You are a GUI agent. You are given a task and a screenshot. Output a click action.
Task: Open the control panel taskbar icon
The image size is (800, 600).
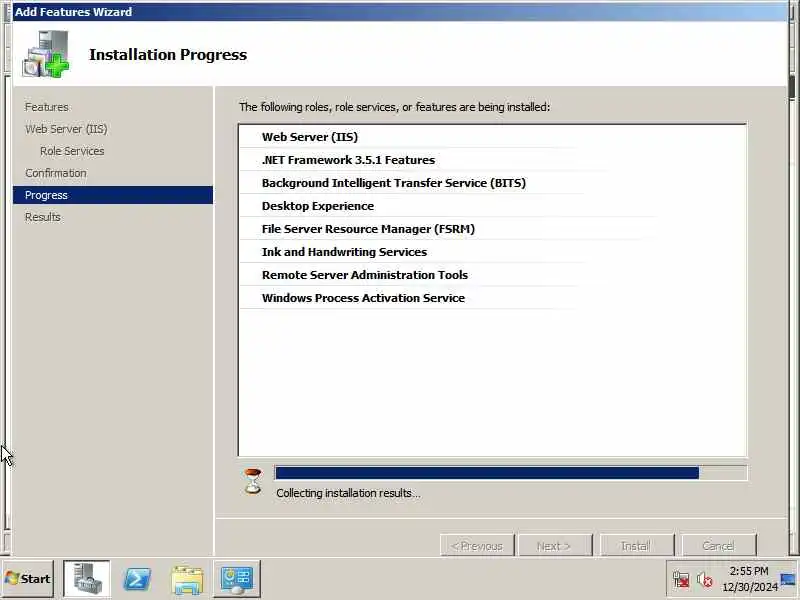tap(236, 579)
